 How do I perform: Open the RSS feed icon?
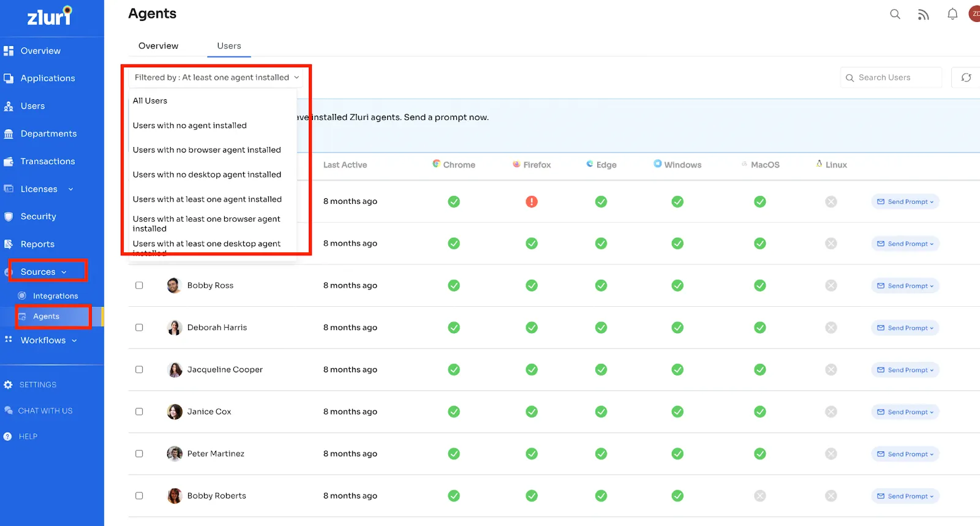[x=923, y=15]
